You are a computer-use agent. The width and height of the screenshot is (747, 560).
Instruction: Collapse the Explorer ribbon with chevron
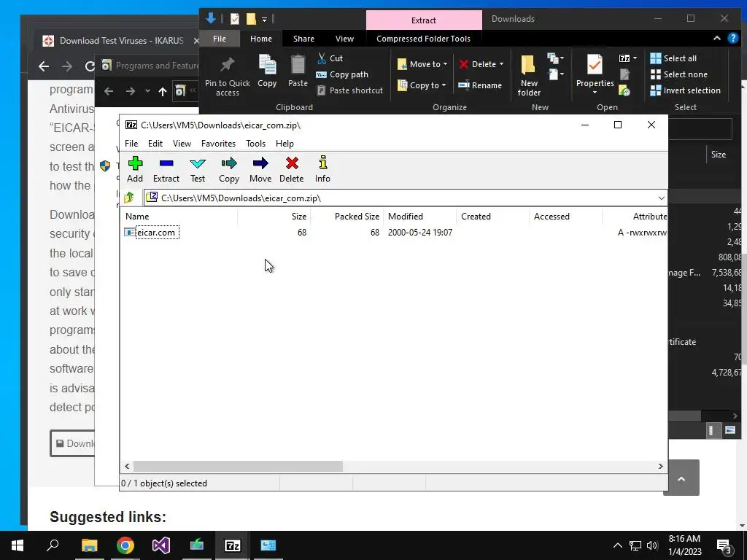pos(716,39)
